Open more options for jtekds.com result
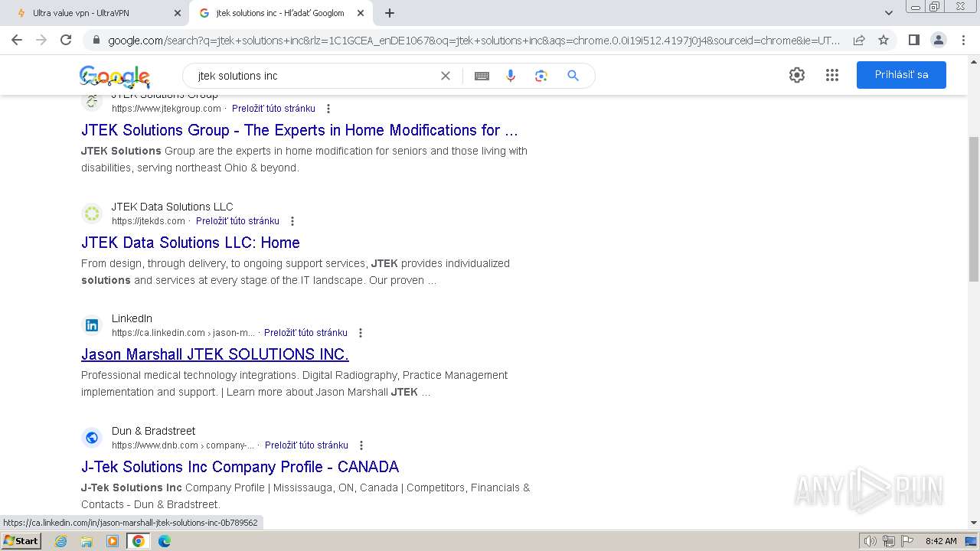This screenshot has height=551, width=980. [x=292, y=221]
